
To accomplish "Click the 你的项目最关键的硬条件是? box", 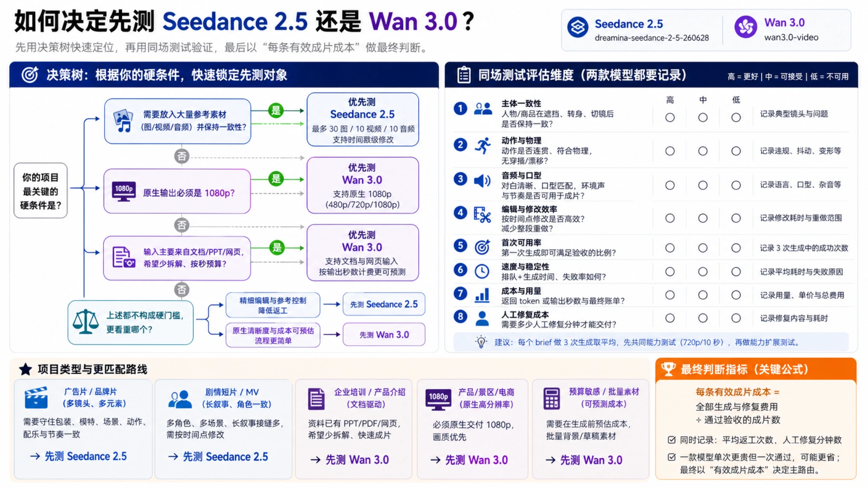I will coord(41,190).
